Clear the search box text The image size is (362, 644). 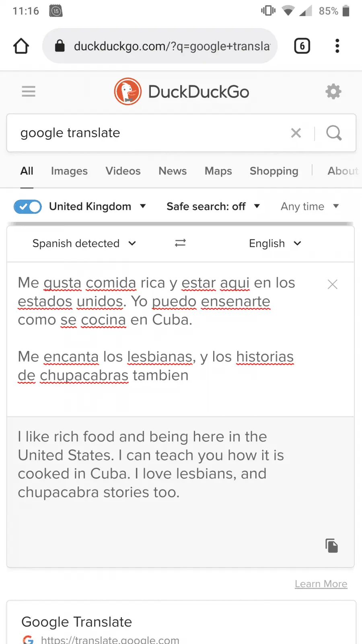296,133
